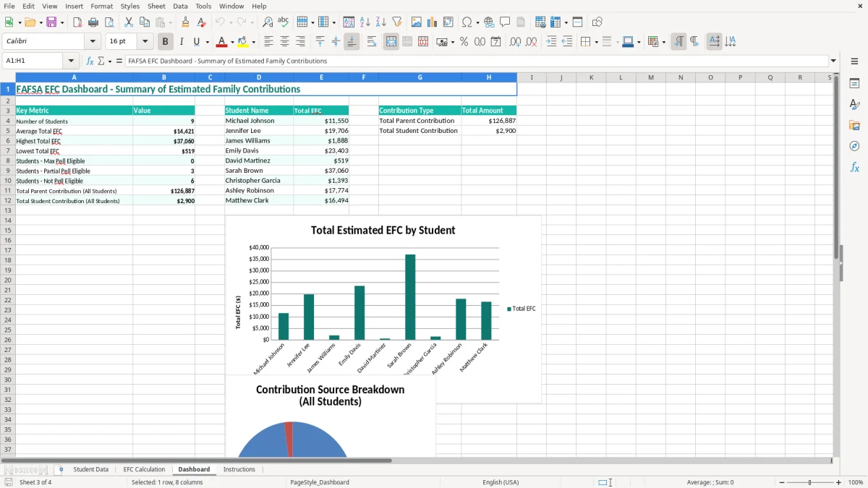This screenshot has height=488, width=868.
Task: Insert a comment
Action: click(x=505, y=22)
